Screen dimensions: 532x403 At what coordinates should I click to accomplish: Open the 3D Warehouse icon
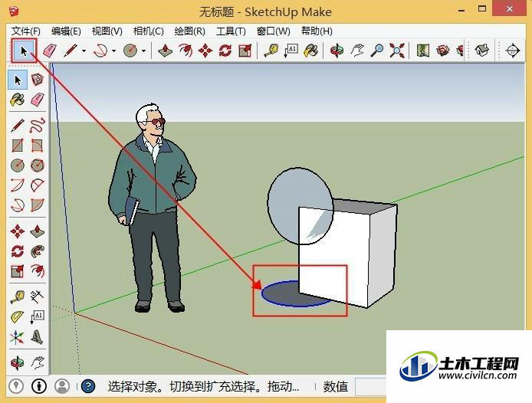[x=443, y=51]
